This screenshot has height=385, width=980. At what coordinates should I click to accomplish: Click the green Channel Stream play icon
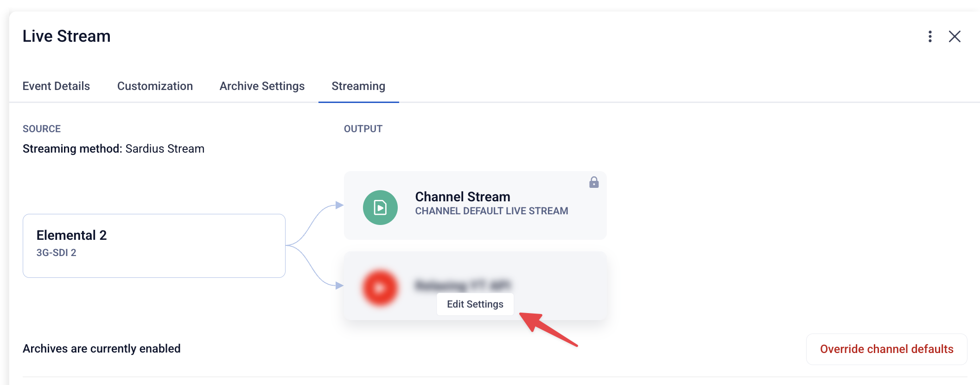(x=380, y=207)
